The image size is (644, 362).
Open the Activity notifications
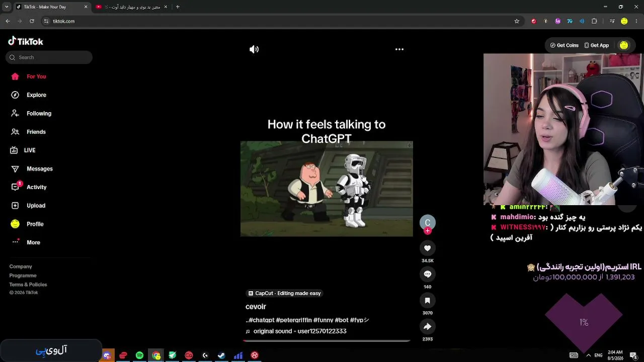[x=29, y=187]
